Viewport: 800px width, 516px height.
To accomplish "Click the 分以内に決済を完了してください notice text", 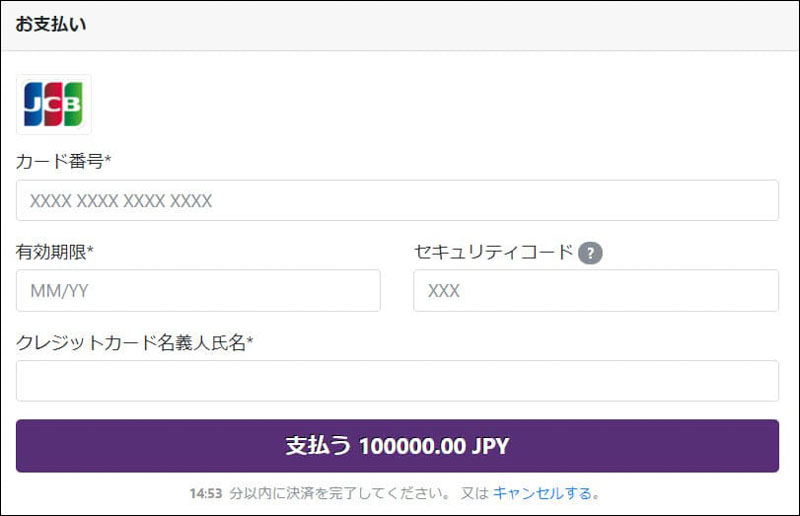I will tap(333, 493).
